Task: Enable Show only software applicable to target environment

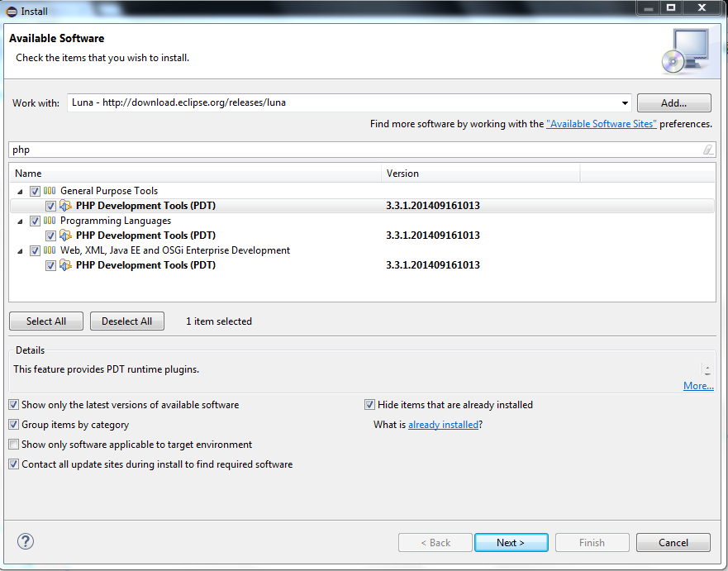Action: [13, 444]
